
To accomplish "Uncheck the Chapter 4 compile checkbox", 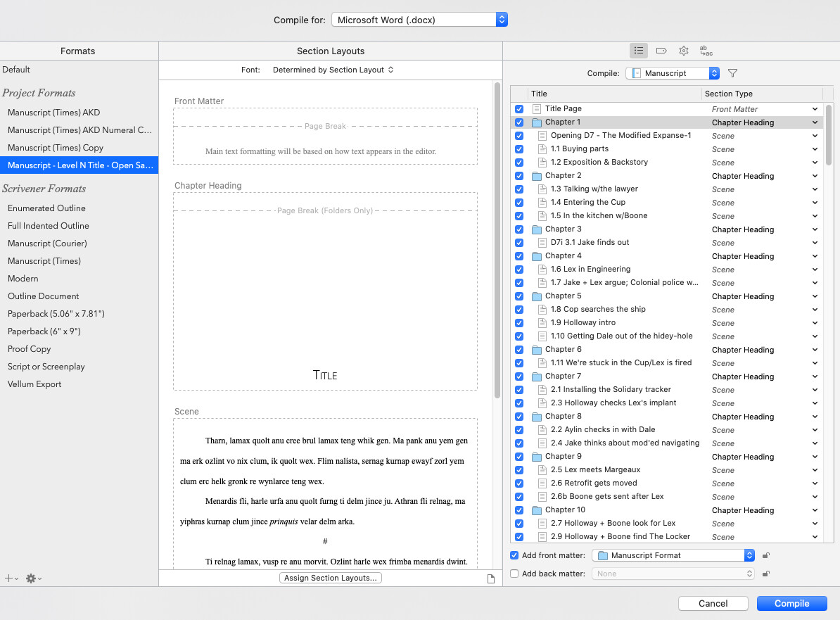I will (519, 256).
